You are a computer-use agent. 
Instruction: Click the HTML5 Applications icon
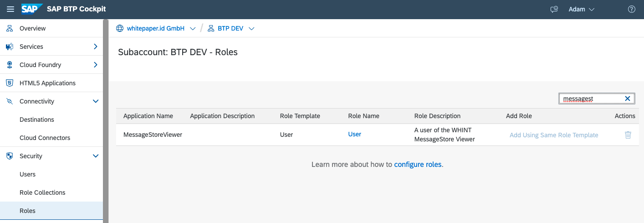tap(10, 83)
